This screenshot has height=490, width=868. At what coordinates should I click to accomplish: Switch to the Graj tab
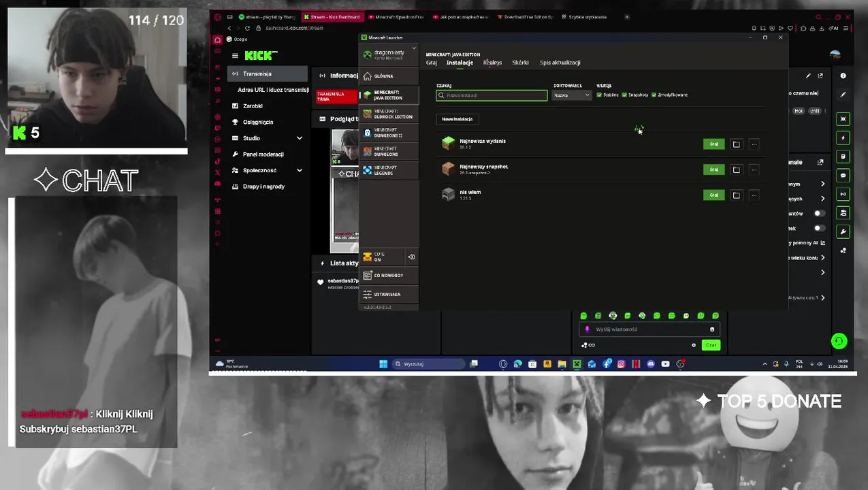432,63
